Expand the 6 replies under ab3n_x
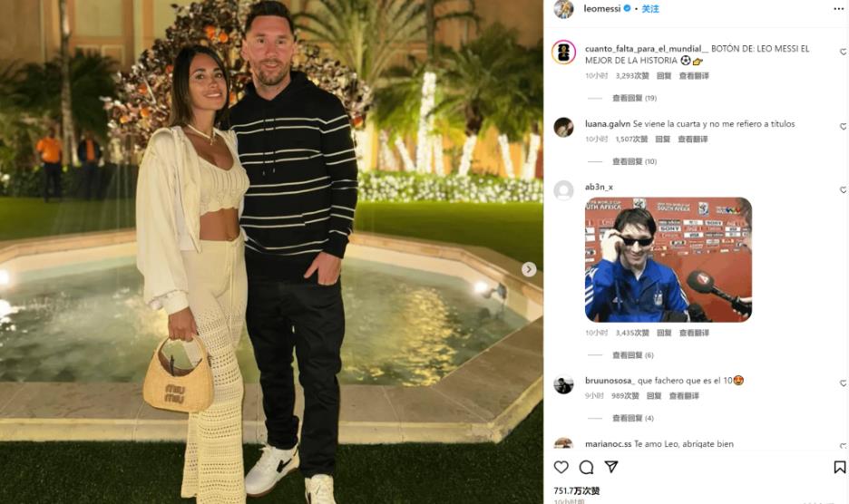Screen dimensions: 849x504 pyautogui.click(x=632, y=355)
